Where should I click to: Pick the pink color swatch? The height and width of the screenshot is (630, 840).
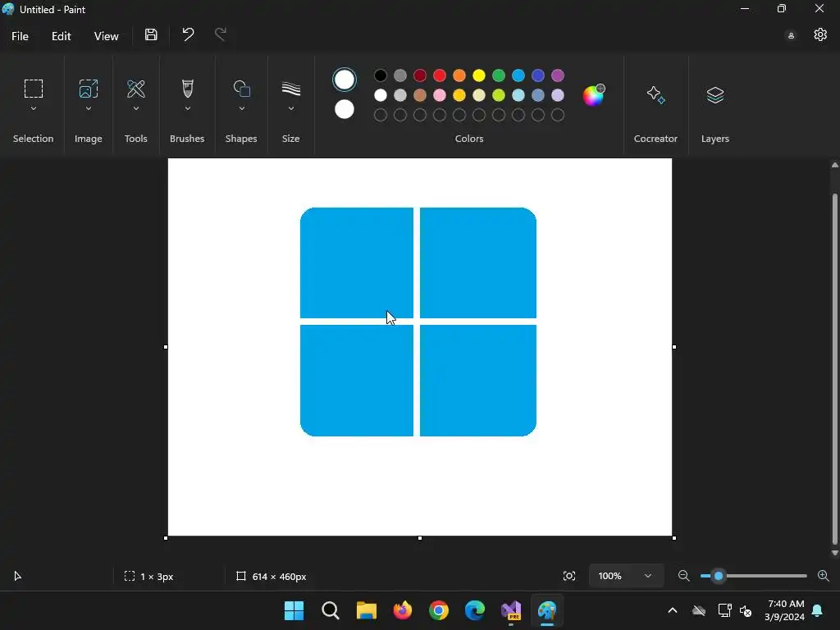[x=440, y=95]
